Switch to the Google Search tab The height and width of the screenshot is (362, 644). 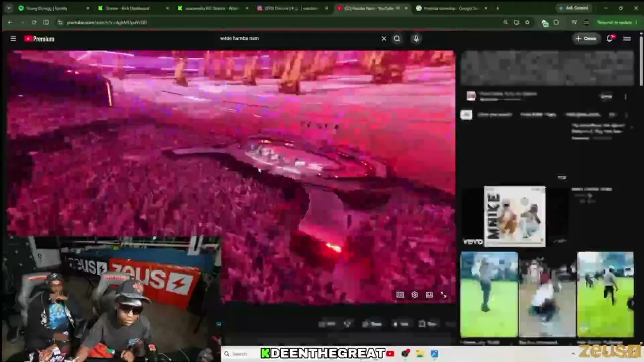[451, 8]
